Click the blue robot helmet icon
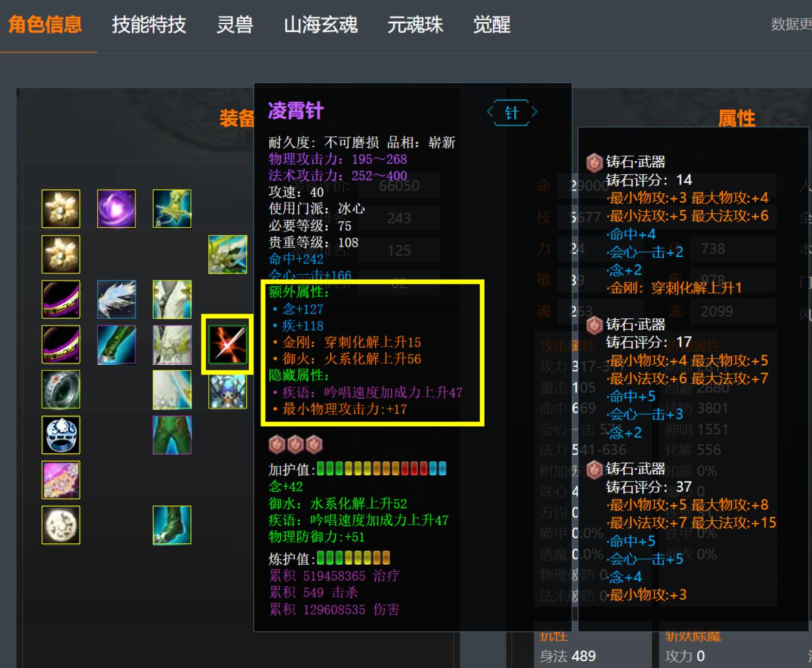Image resolution: width=812 pixels, height=668 pixels. [x=227, y=392]
